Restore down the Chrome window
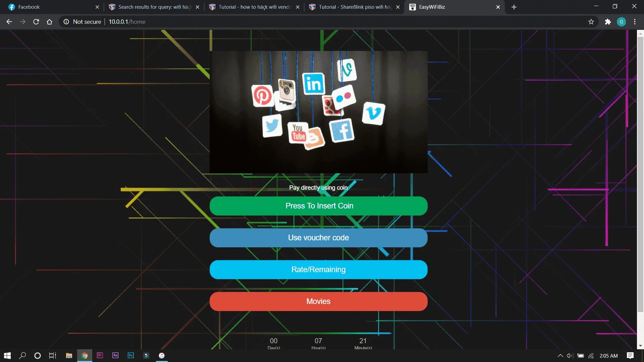 pyautogui.click(x=615, y=6)
